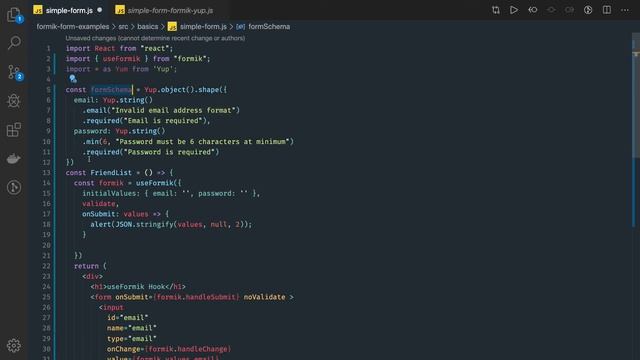The width and height of the screenshot is (640, 360).
Task: Click id="email" on line 27
Action: 128,318
